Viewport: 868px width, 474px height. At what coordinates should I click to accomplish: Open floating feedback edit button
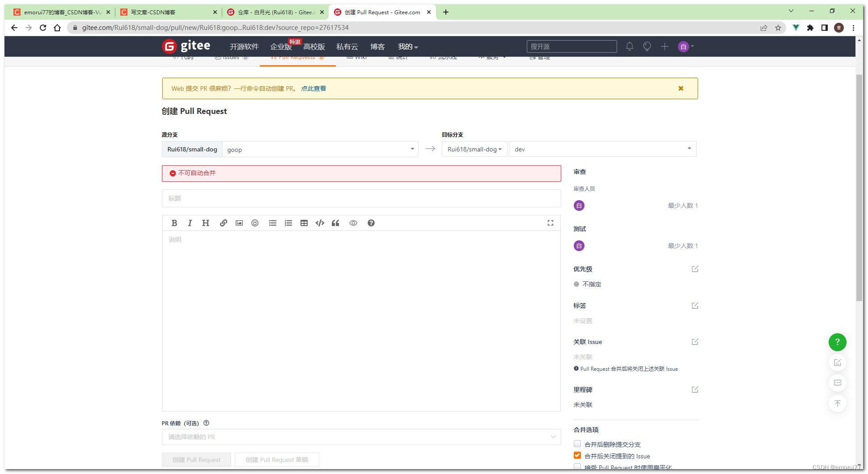[838, 363]
